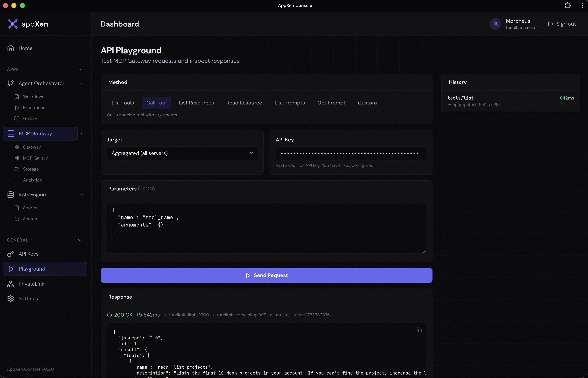588x378 pixels.
Task: Open the Storage section
Action: 31,169
